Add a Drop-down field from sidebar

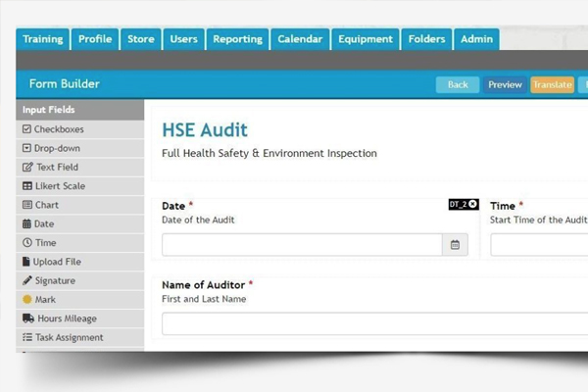pyautogui.click(x=57, y=148)
